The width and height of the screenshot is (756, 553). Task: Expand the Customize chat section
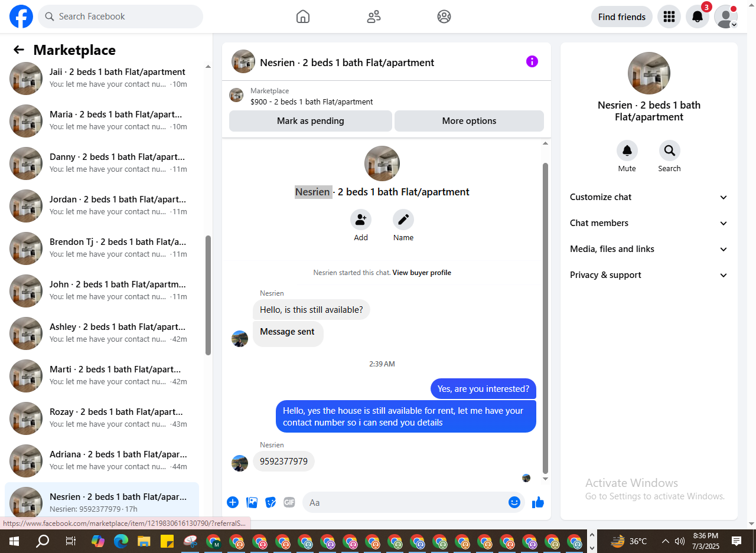pyautogui.click(x=649, y=197)
